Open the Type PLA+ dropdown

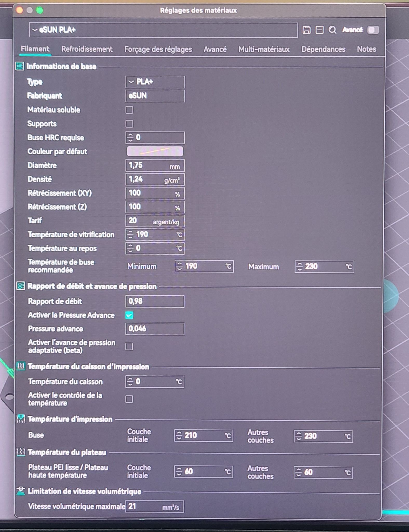tap(155, 82)
